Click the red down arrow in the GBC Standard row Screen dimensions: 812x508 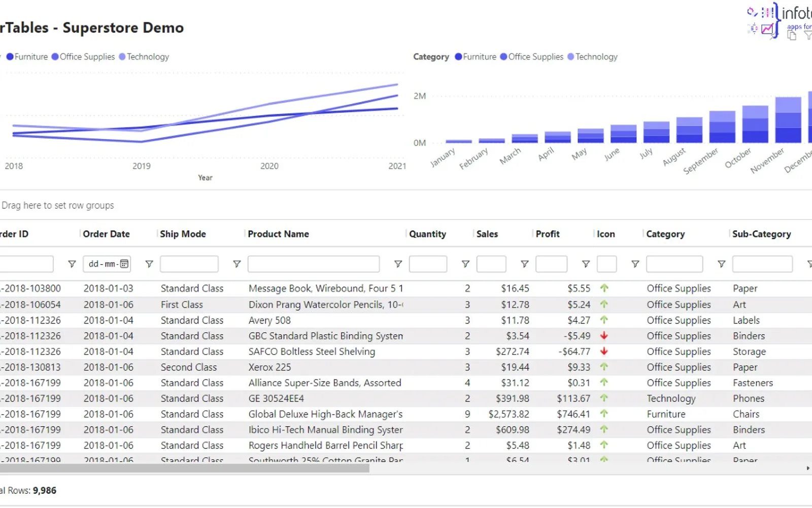[604, 335]
